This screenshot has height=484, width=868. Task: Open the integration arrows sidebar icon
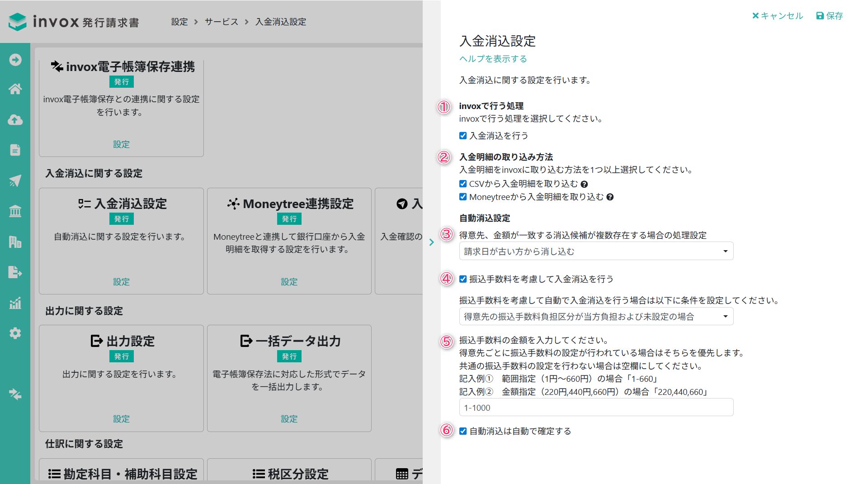[15, 394]
